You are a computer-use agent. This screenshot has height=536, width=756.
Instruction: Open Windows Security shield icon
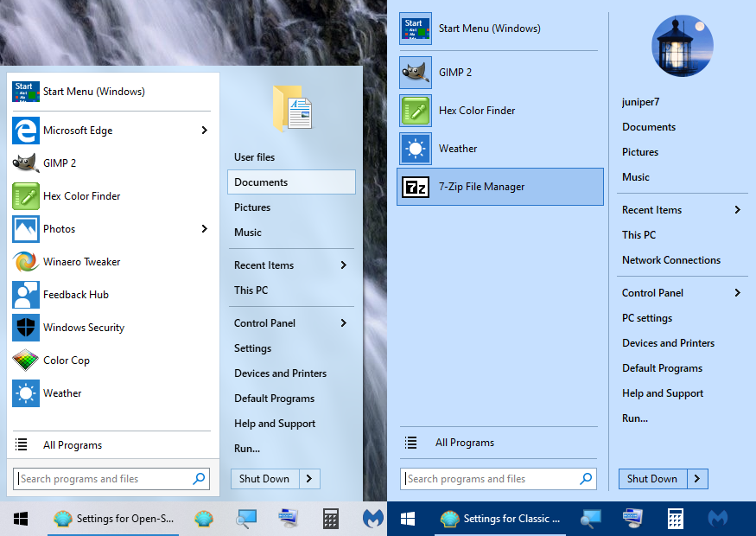click(x=26, y=327)
